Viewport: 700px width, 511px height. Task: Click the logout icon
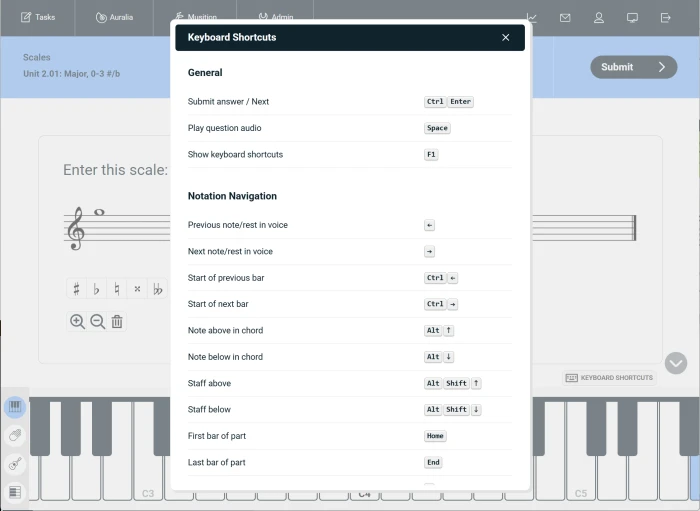pyautogui.click(x=666, y=17)
